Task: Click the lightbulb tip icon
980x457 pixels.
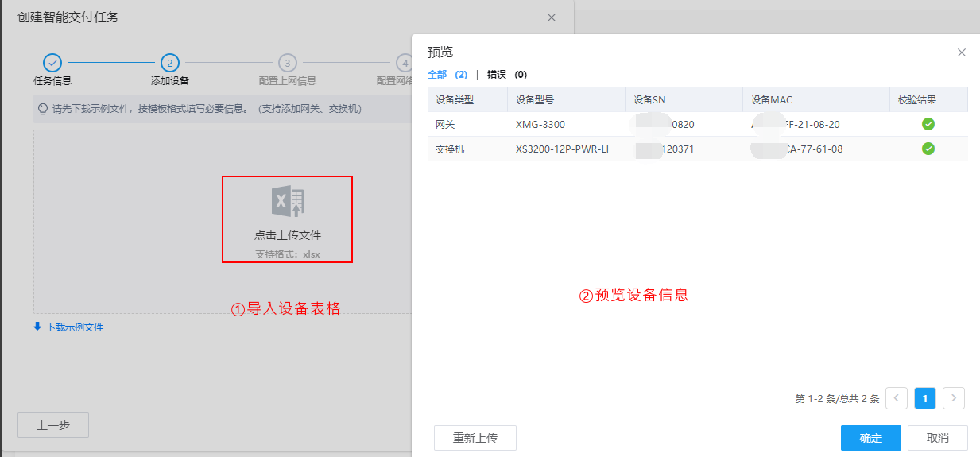Action: (43, 108)
